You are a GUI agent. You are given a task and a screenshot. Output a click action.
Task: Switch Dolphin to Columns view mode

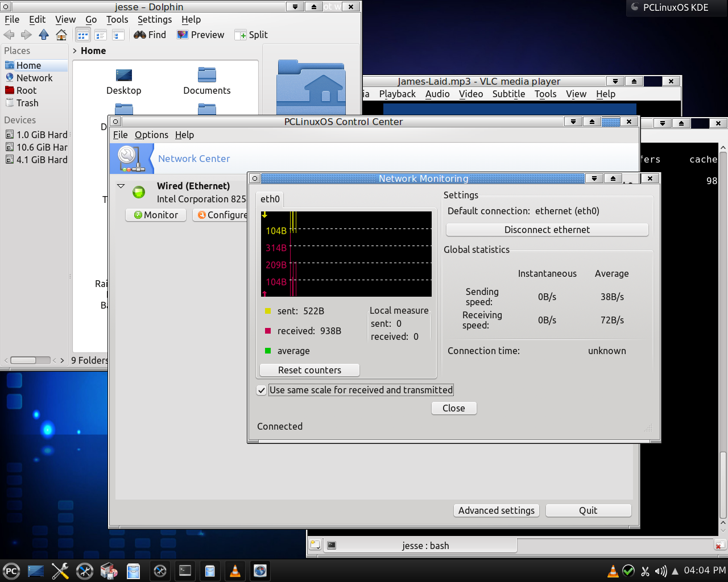118,35
